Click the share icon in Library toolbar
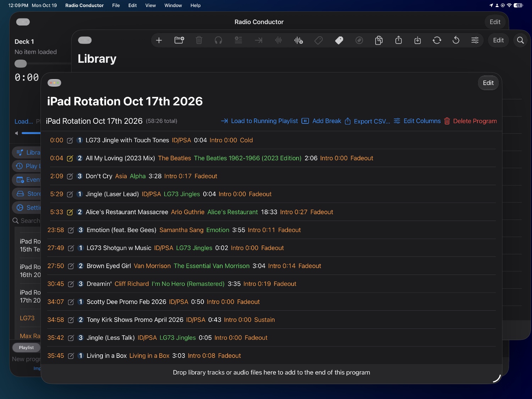532x399 pixels. pyautogui.click(x=399, y=40)
